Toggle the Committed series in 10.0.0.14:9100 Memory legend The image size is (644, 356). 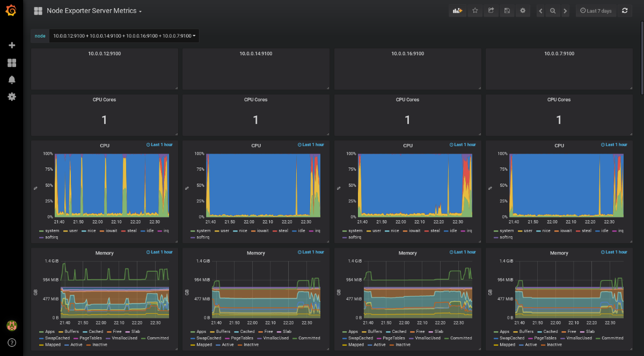coord(310,338)
